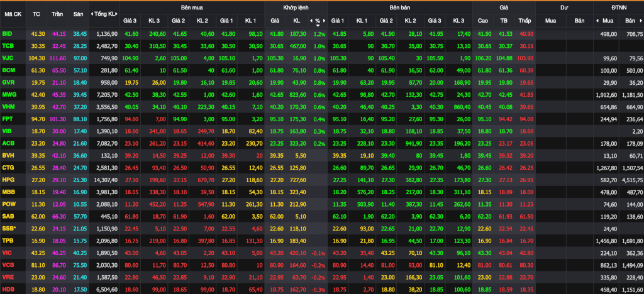Click the ĐTNN group header
This screenshot has height=294, width=644.
click(x=619, y=8)
